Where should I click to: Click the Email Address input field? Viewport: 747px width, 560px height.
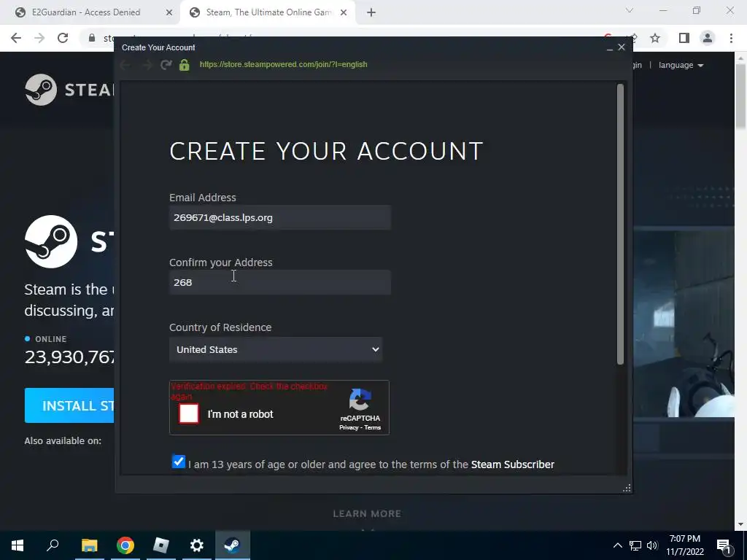click(280, 217)
